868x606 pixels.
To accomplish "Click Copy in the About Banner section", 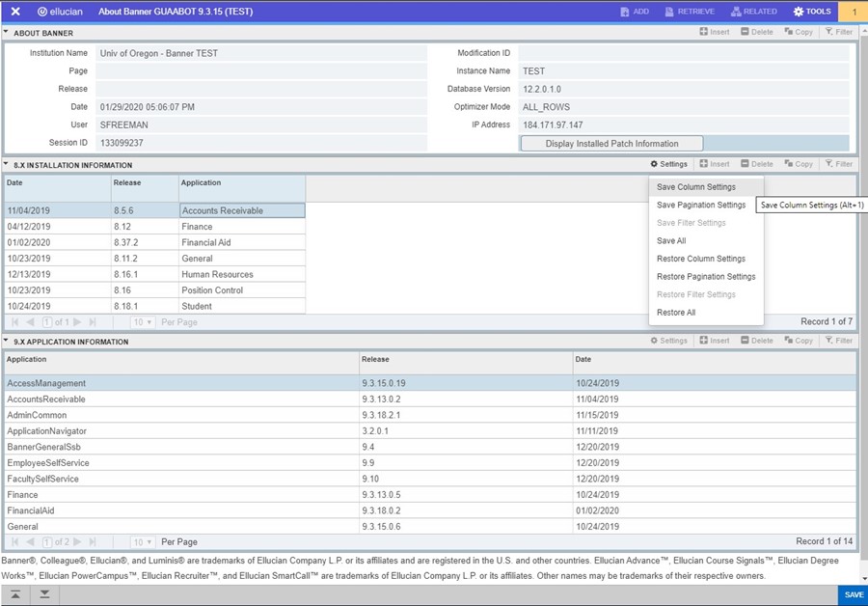I will pos(799,32).
